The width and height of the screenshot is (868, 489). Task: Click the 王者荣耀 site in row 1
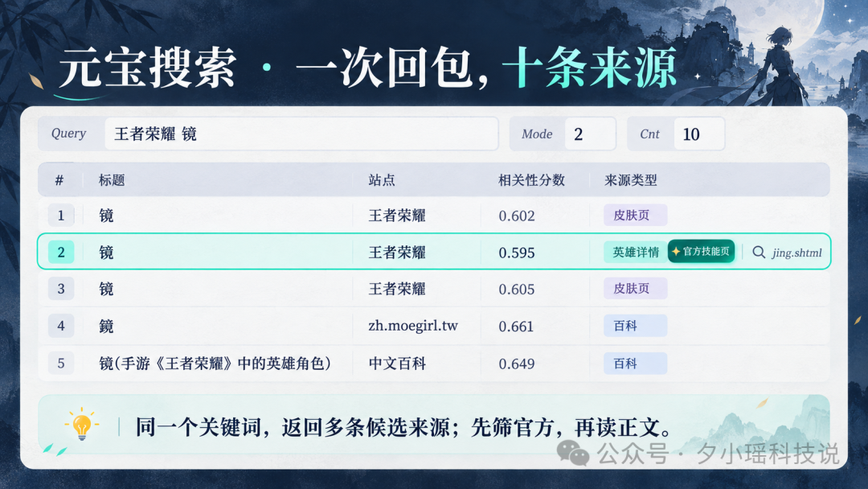[397, 216]
